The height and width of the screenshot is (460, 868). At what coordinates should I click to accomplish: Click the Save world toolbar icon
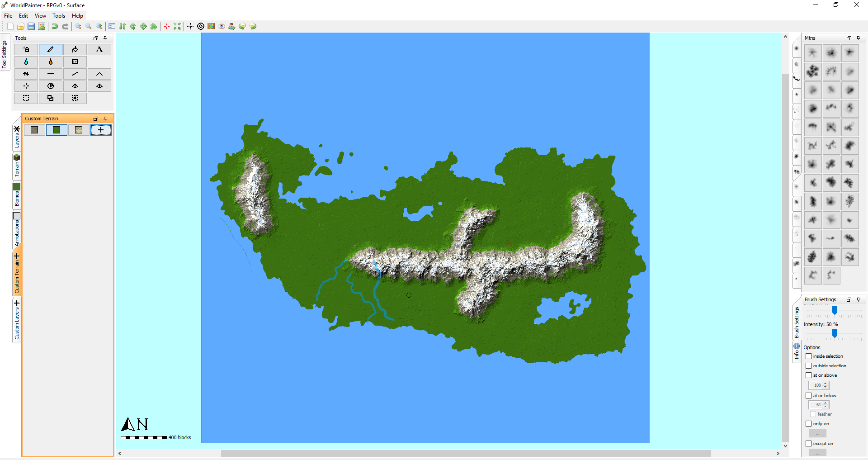pyautogui.click(x=31, y=26)
